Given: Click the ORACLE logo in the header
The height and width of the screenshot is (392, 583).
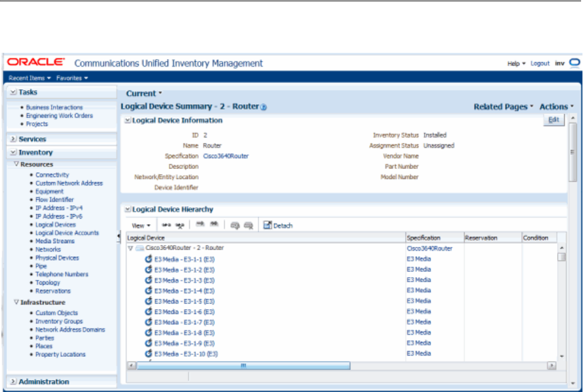Looking at the screenshot, I should [36, 62].
